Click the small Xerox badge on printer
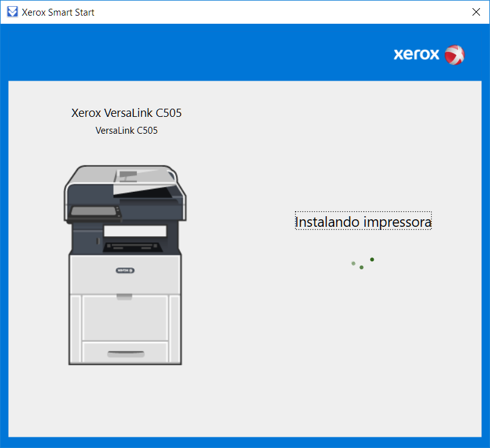Viewport: 490px width, 448px height. (124, 271)
